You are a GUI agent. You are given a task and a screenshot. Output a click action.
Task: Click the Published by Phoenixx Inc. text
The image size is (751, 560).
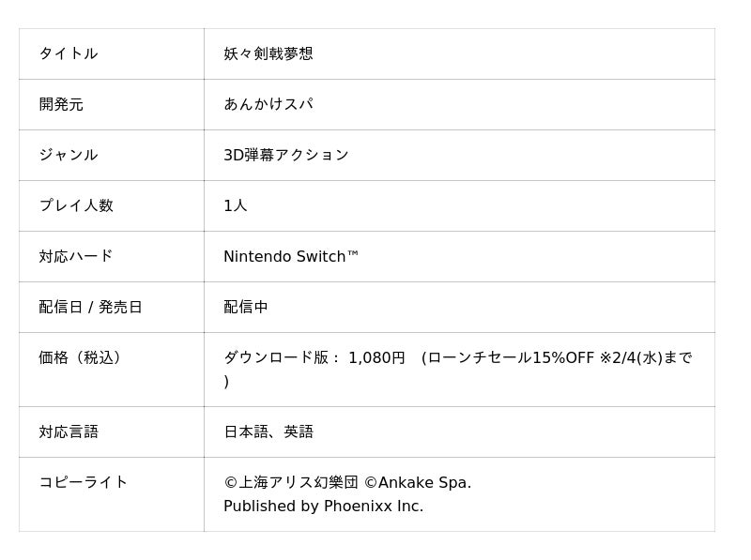[324, 507]
